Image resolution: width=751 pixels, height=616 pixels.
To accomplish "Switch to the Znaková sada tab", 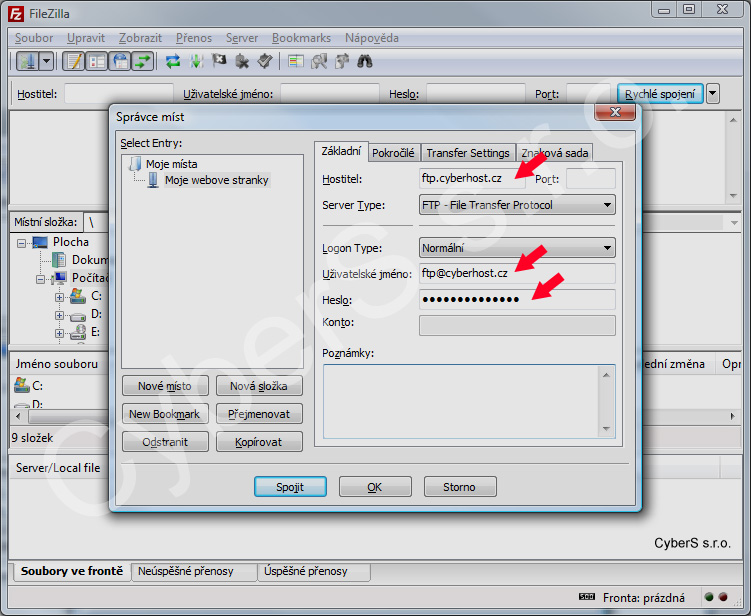I will [555, 153].
